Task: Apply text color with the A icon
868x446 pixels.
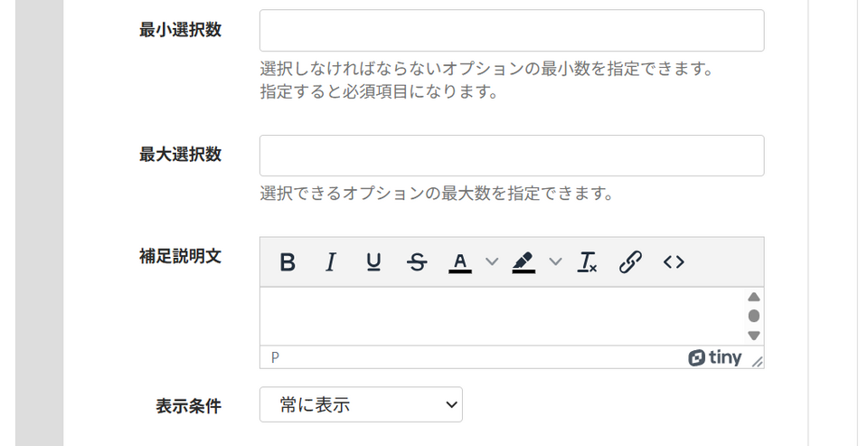Action: click(x=460, y=262)
